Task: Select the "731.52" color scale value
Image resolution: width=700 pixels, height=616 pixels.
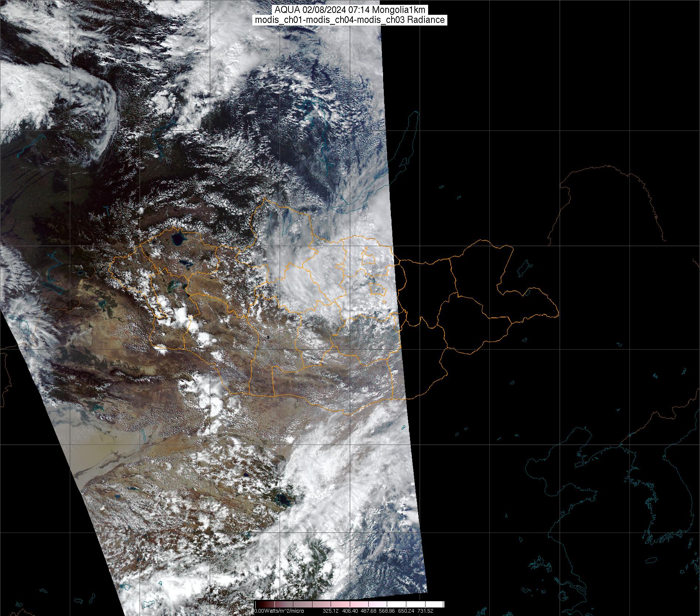Action: tap(425, 611)
